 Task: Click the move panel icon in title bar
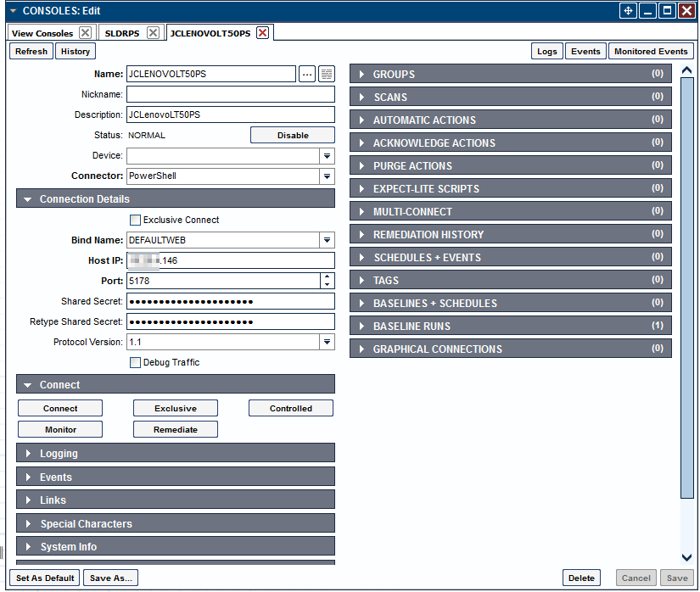click(628, 11)
